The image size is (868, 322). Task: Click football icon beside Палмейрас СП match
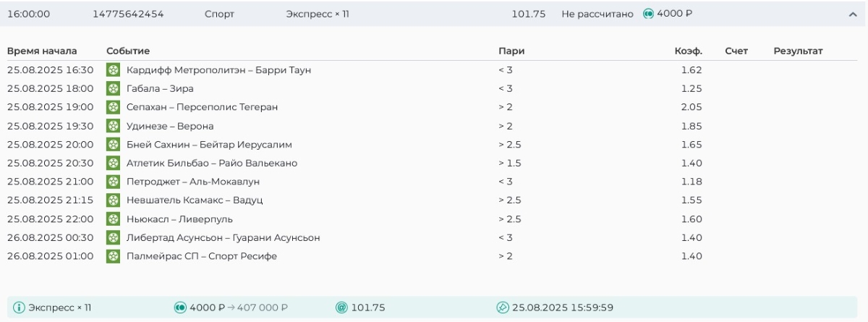[x=113, y=256]
